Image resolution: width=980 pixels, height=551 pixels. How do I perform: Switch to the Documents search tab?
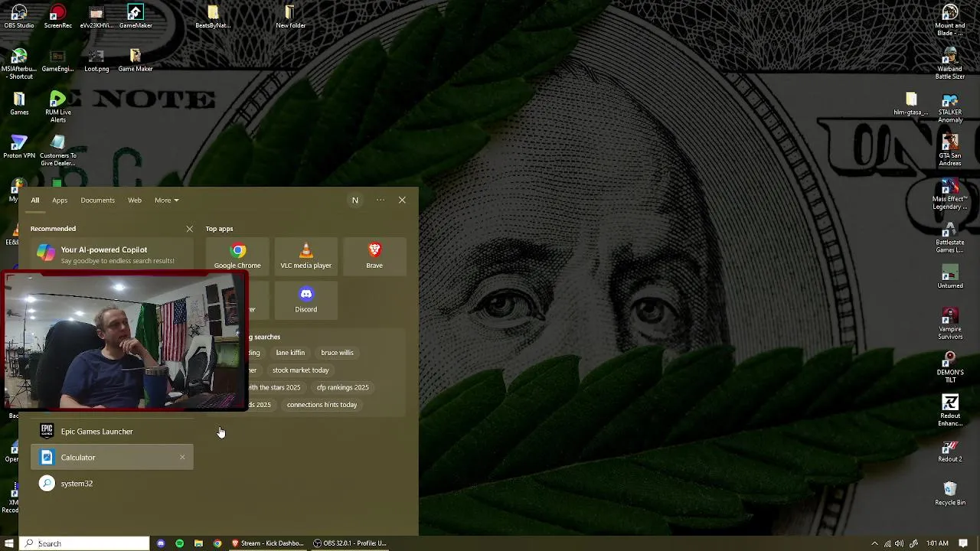pos(97,201)
